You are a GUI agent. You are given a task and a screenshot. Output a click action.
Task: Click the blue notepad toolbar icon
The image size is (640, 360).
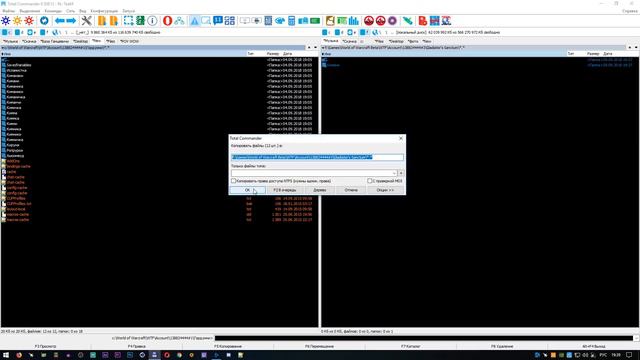click(268, 20)
